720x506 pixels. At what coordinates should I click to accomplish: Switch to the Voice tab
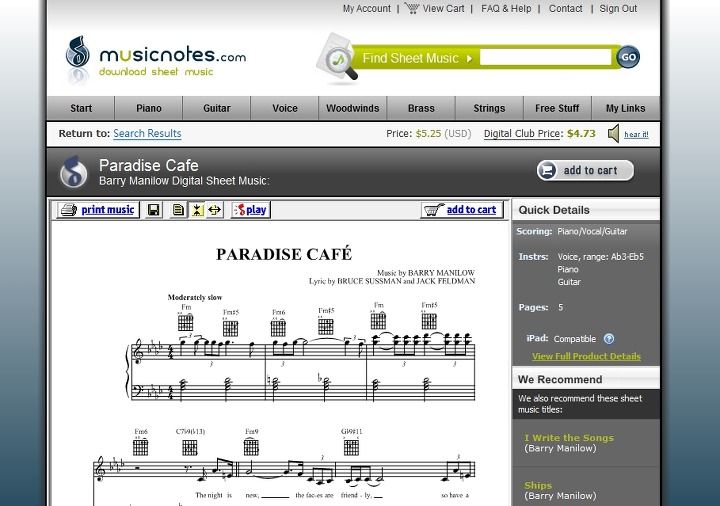point(285,108)
